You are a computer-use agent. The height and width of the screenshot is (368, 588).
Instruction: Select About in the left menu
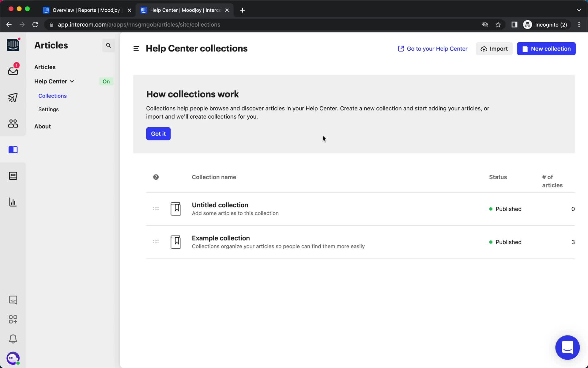43,126
